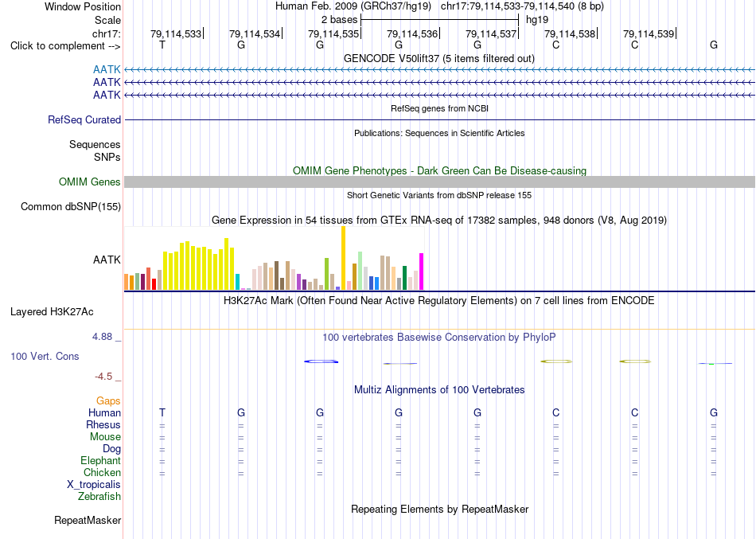Screen dimensions: 756x539
Task: Click position label 79,114,537
Action: 491,33
